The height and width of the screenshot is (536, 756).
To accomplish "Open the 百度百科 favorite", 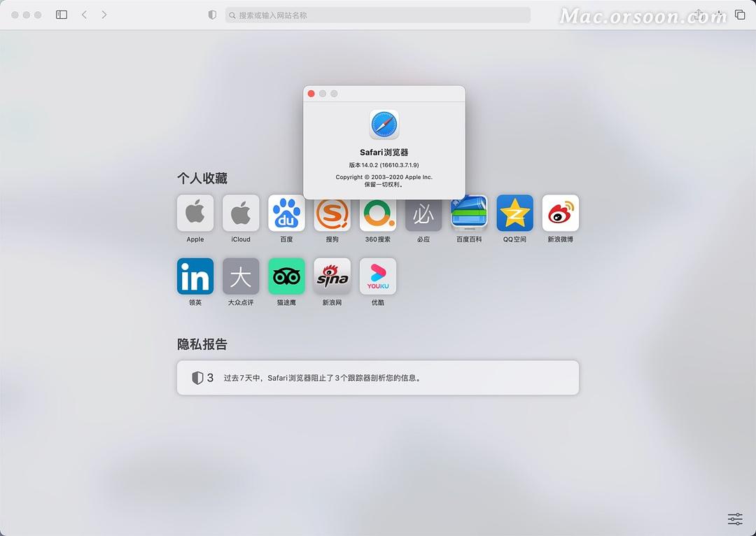I will 469,213.
